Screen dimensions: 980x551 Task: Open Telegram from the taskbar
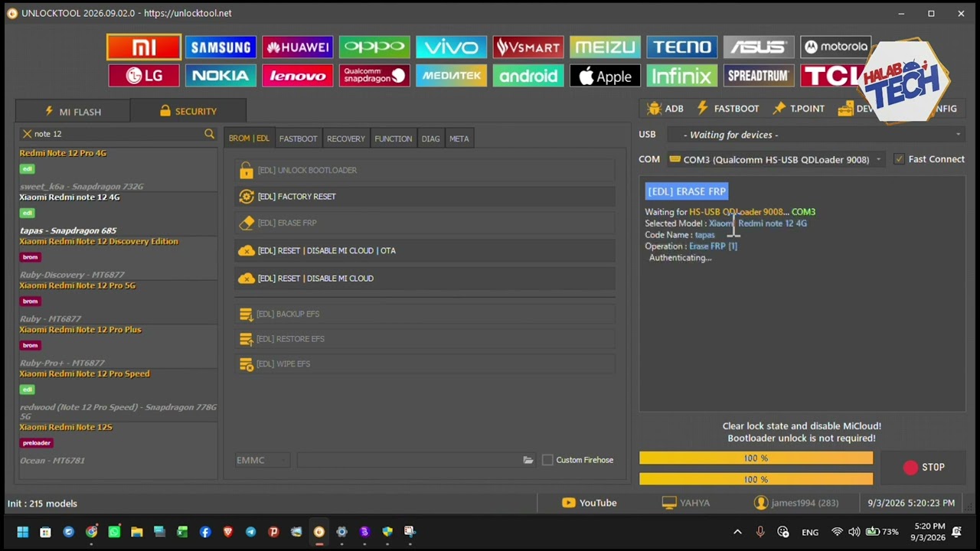click(x=250, y=532)
